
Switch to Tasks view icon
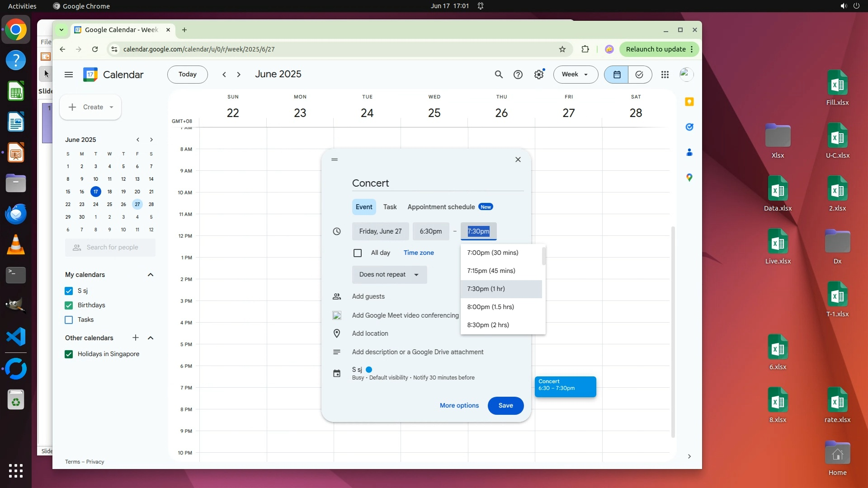pos(639,75)
